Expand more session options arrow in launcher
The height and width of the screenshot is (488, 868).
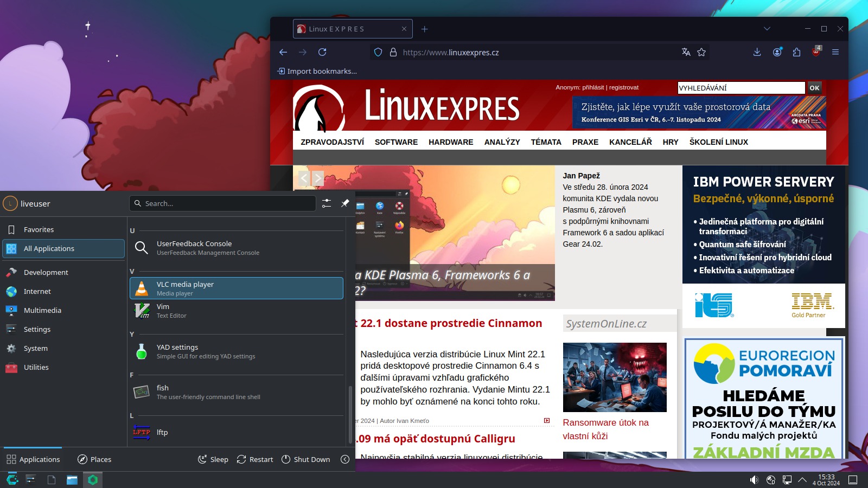point(345,459)
